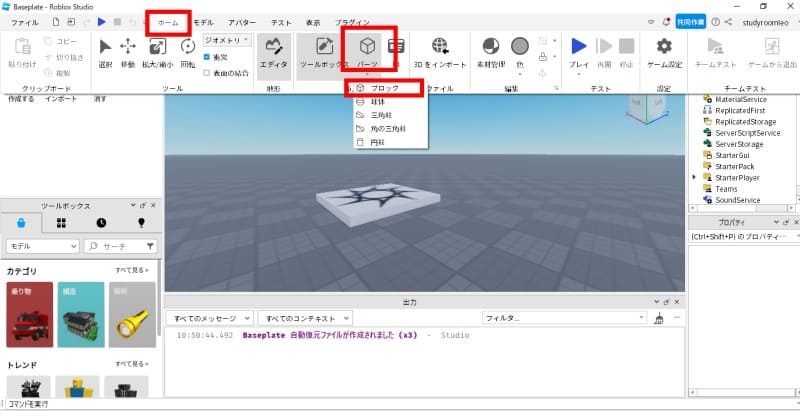The height and width of the screenshot is (418, 800).
Task: Expand the プロパティ panel chevron menu
Action: coord(776,222)
